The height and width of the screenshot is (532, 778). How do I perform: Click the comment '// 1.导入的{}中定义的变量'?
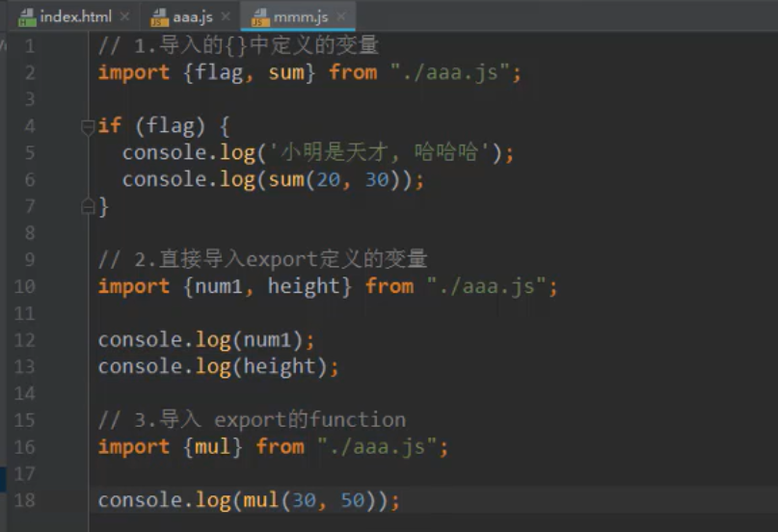click(x=239, y=45)
